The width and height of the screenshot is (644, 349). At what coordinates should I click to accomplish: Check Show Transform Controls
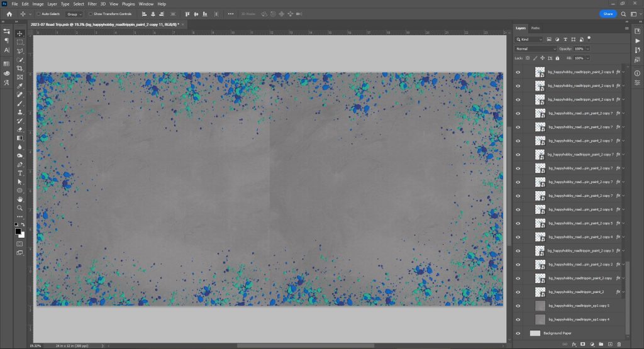(90, 14)
